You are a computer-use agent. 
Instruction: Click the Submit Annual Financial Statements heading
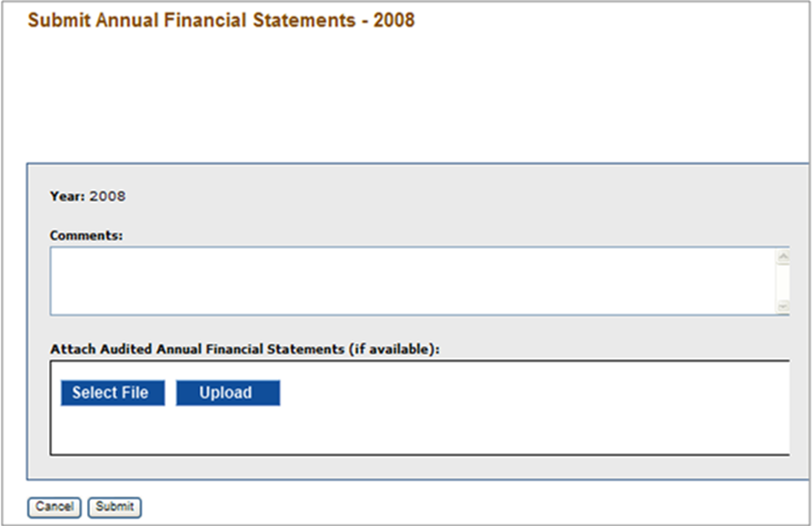pyautogui.click(x=190, y=20)
